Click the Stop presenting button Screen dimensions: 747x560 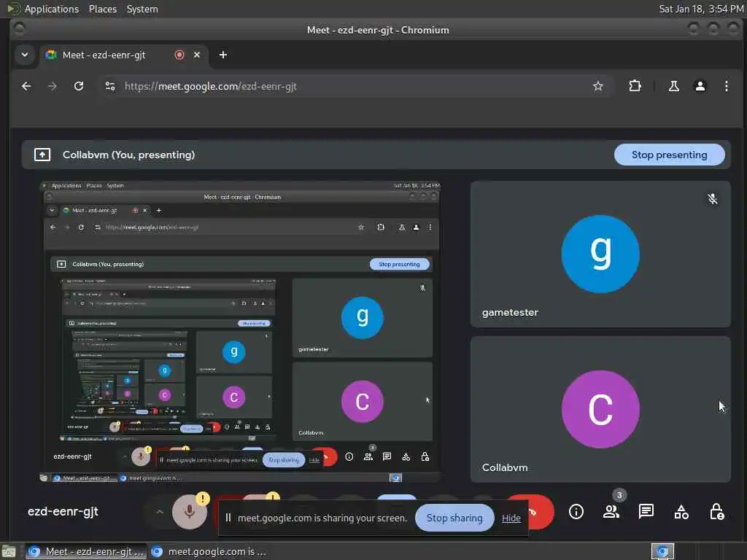point(670,155)
